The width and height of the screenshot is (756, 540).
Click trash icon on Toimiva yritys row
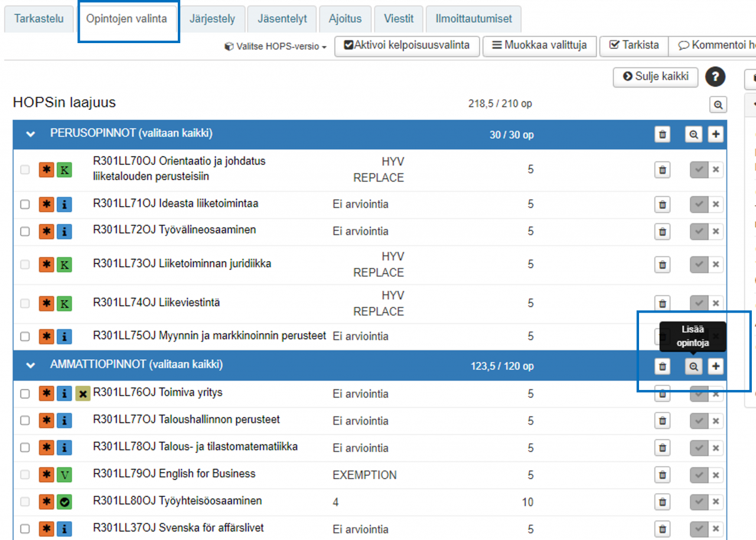[x=663, y=393]
